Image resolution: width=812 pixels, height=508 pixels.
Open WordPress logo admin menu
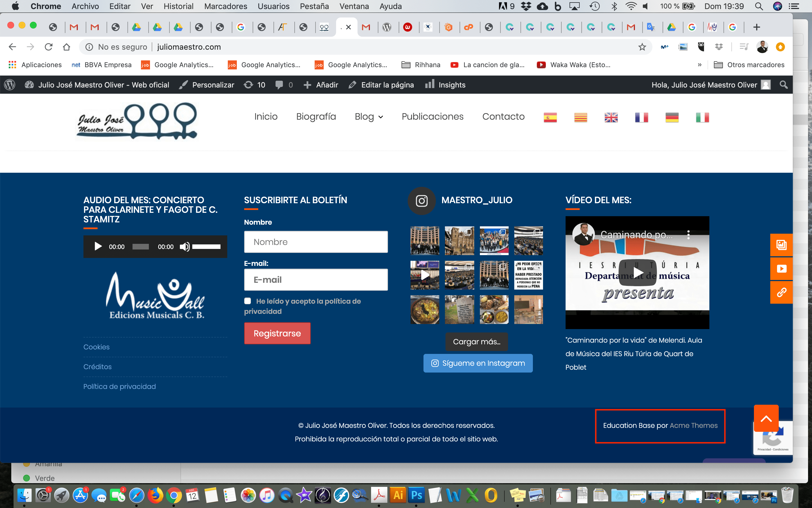click(x=10, y=85)
